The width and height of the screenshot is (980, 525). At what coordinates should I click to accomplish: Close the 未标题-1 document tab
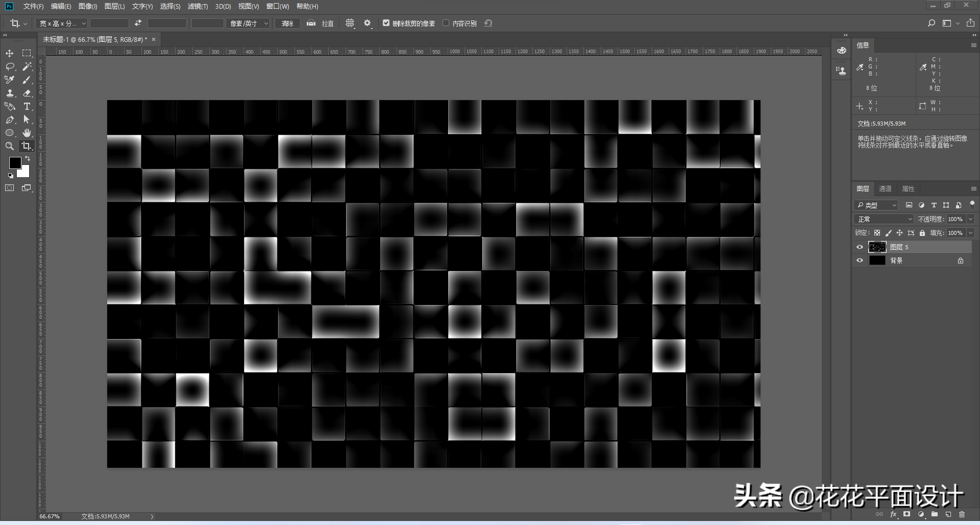[x=154, y=39]
